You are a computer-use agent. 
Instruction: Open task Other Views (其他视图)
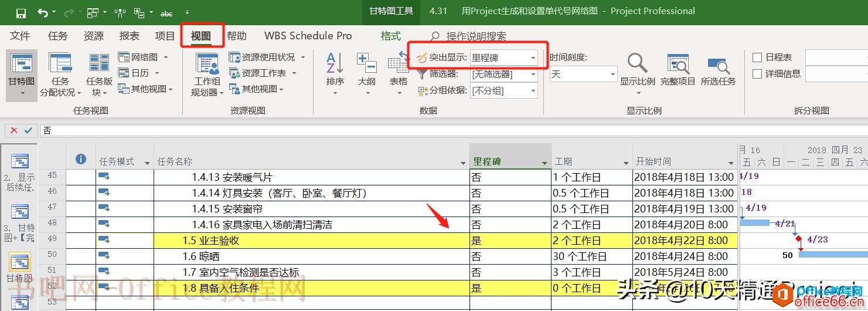pyautogui.click(x=145, y=89)
